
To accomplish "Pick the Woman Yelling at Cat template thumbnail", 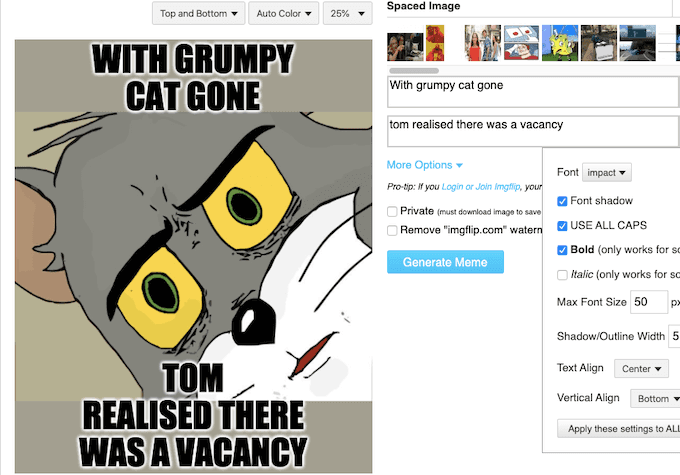I will point(405,45).
